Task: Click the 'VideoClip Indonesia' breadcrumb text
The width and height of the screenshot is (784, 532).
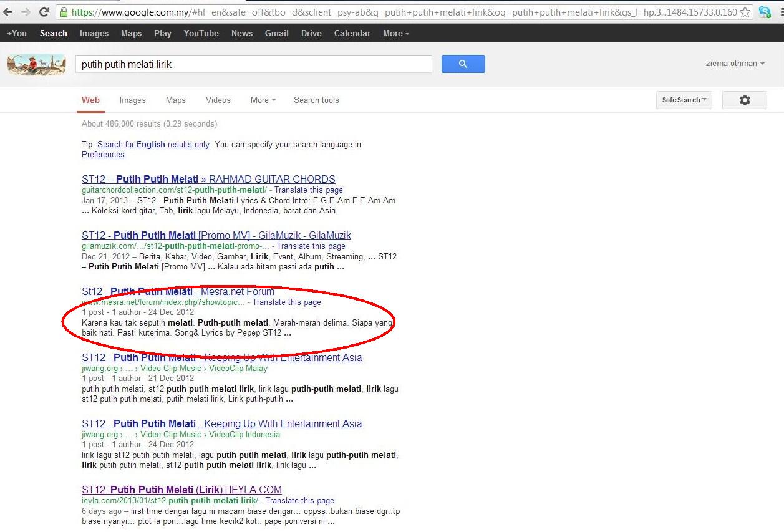Action: tap(244, 434)
